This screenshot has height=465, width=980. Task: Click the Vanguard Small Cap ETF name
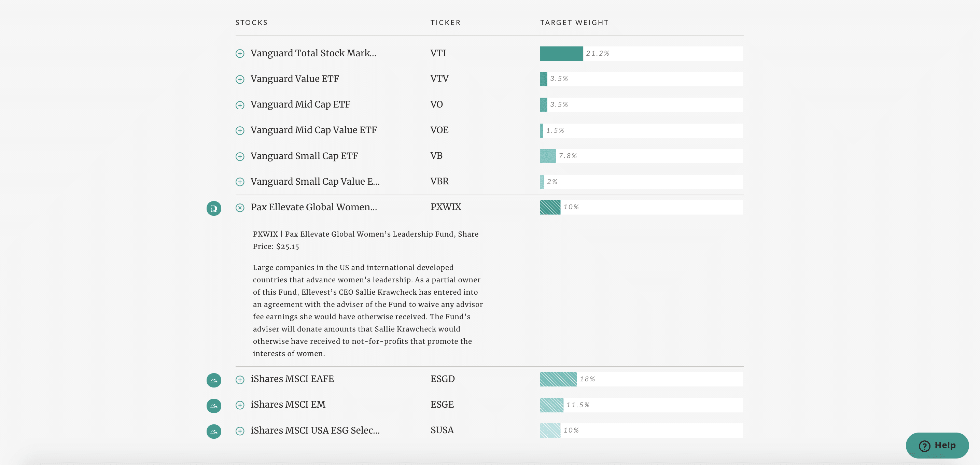click(x=304, y=156)
